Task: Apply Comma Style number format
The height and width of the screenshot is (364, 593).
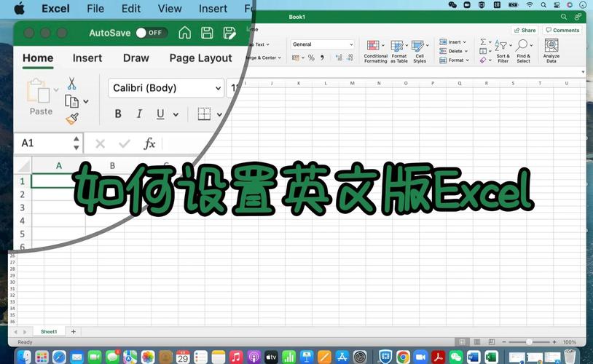Action: [322, 58]
